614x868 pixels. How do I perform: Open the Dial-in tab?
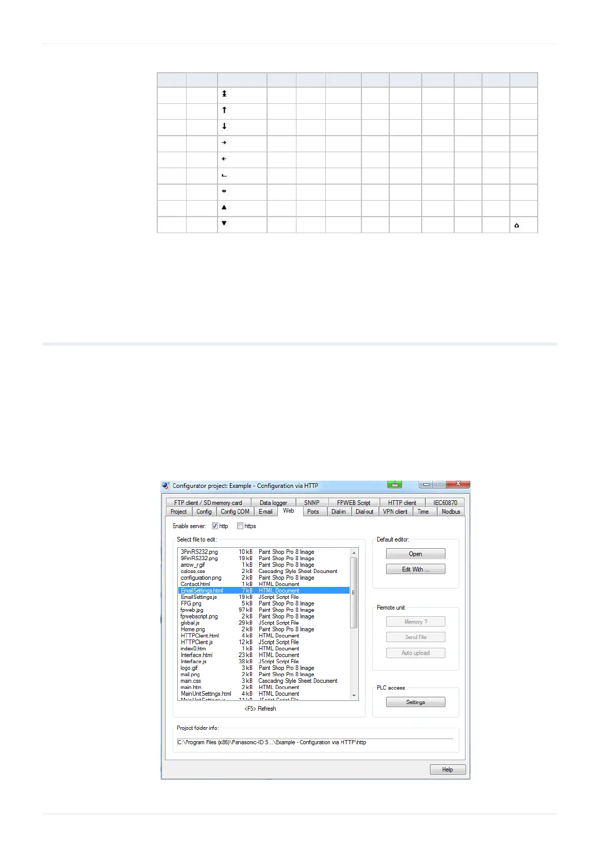pos(339,512)
